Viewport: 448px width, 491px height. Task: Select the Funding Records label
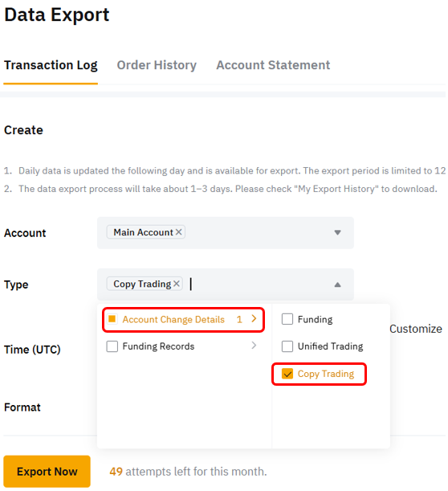click(x=158, y=346)
